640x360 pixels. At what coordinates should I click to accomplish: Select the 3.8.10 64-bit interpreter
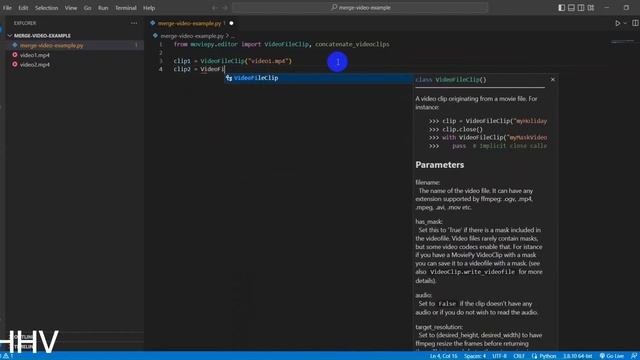click(578, 356)
